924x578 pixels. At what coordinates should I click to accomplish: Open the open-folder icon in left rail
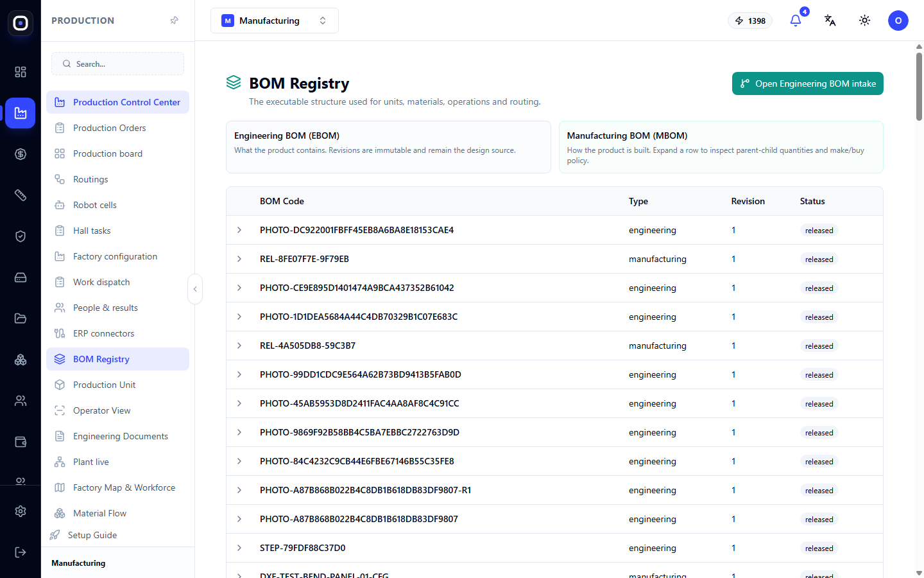(x=21, y=319)
